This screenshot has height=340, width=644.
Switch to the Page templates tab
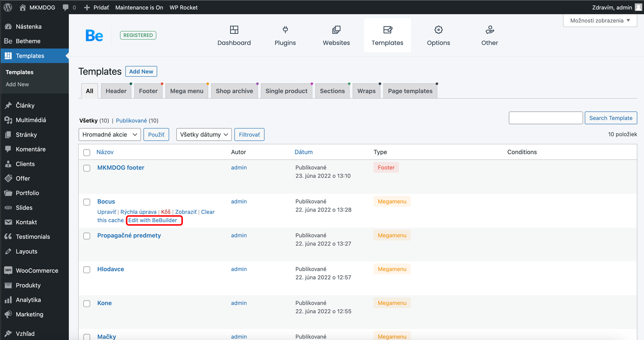pos(410,91)
